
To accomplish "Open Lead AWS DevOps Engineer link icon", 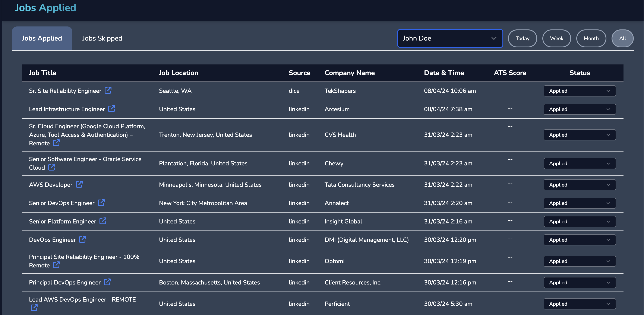I will tap(34, 308).
